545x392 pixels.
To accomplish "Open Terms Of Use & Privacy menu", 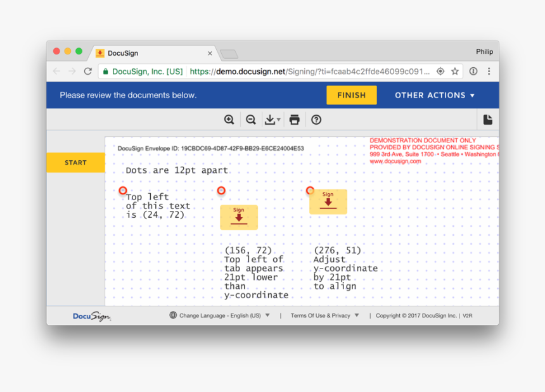I will click(x=324, y=315).
